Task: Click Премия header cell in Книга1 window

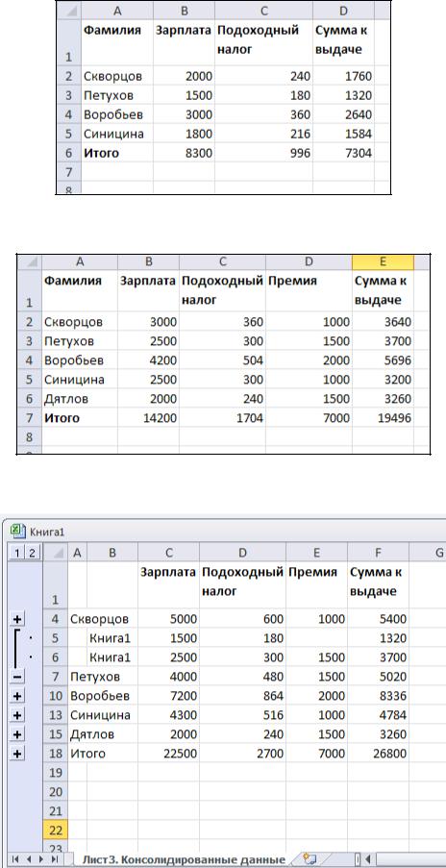Action: tap(317, 584)
